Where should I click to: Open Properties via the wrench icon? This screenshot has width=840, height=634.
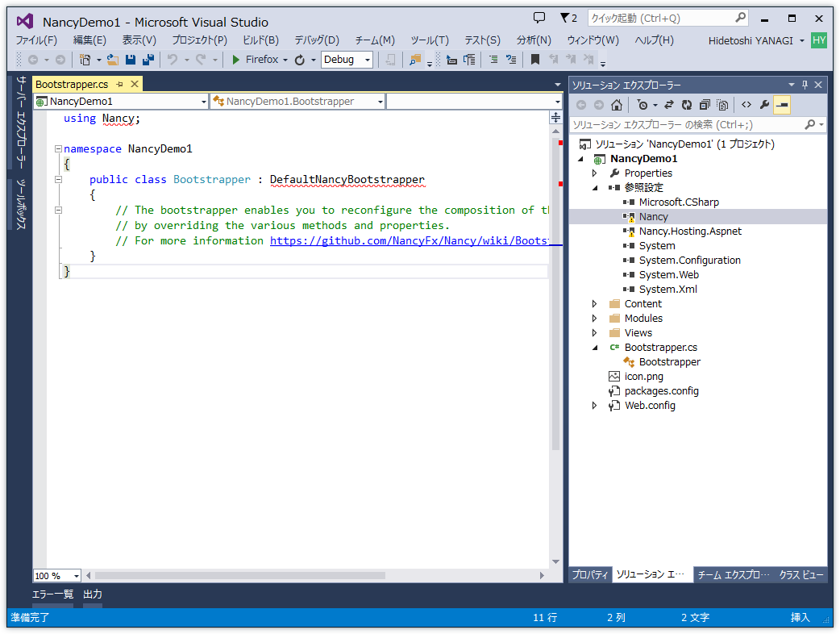[763, 105]
